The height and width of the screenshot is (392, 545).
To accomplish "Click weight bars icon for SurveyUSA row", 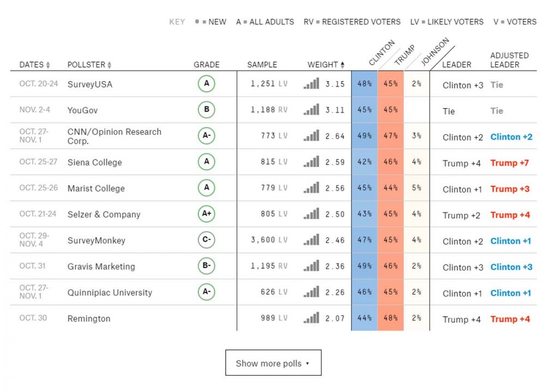I will (x=311, y=84).
